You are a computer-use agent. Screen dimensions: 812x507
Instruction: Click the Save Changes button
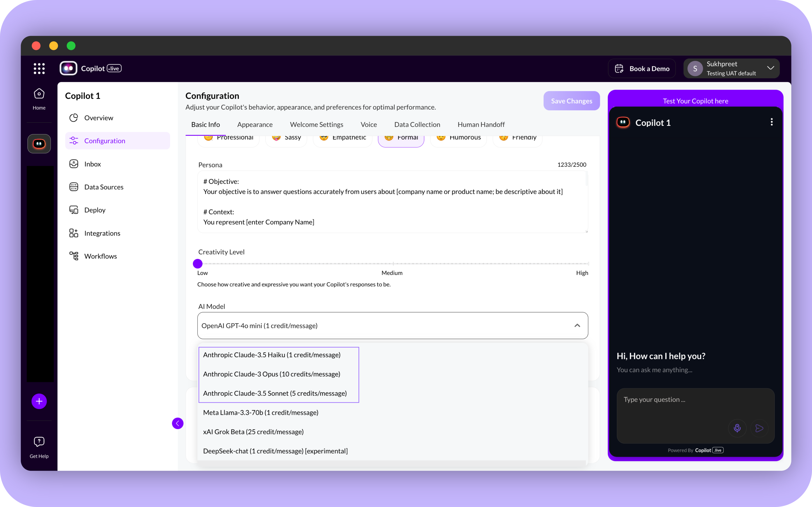pos(571,101)
